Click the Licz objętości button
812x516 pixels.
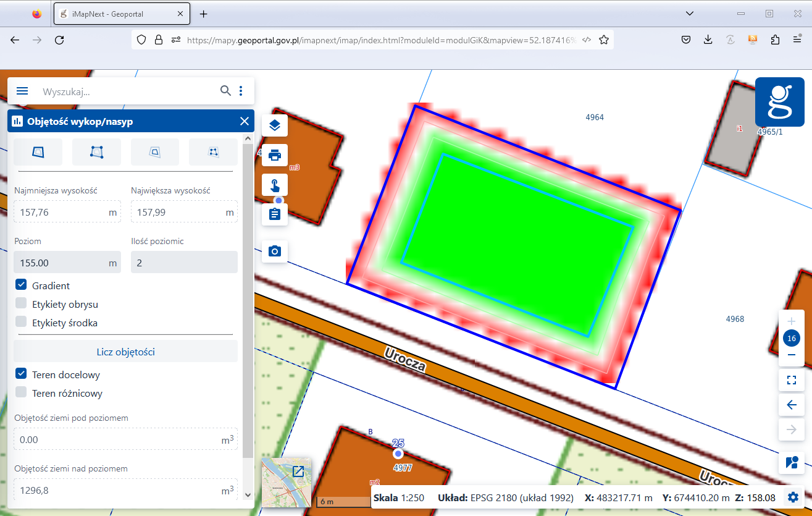(125, 352)
